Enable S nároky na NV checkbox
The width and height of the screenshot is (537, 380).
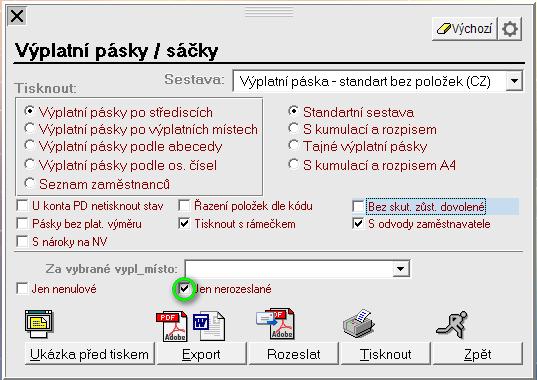[x=22, y=241]
